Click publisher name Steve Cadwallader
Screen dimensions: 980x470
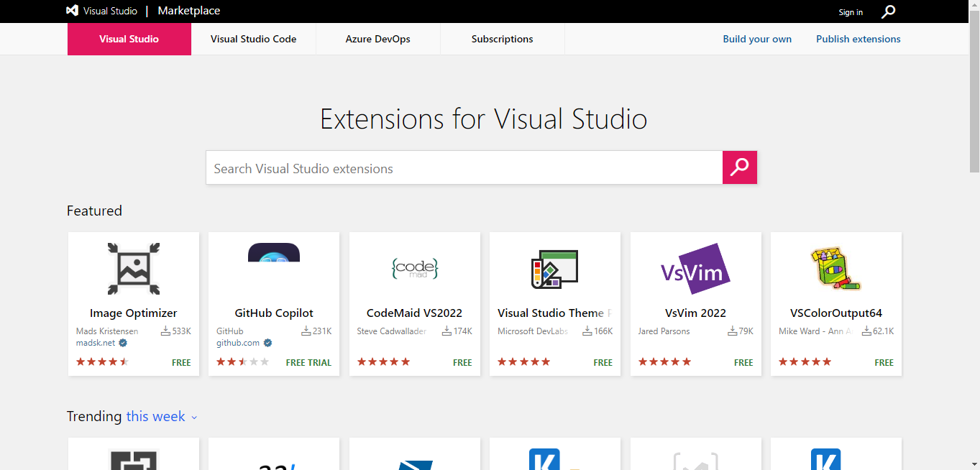tap(392, 331)
